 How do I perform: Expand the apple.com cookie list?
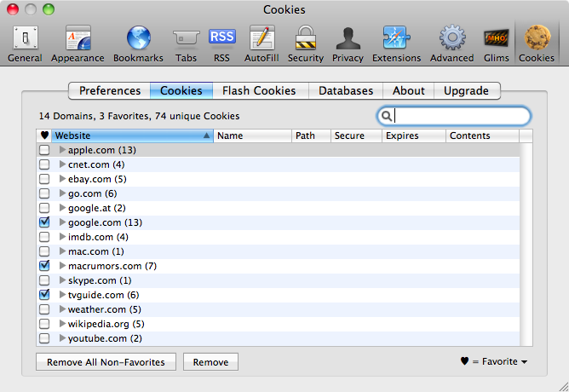(62, 149)
